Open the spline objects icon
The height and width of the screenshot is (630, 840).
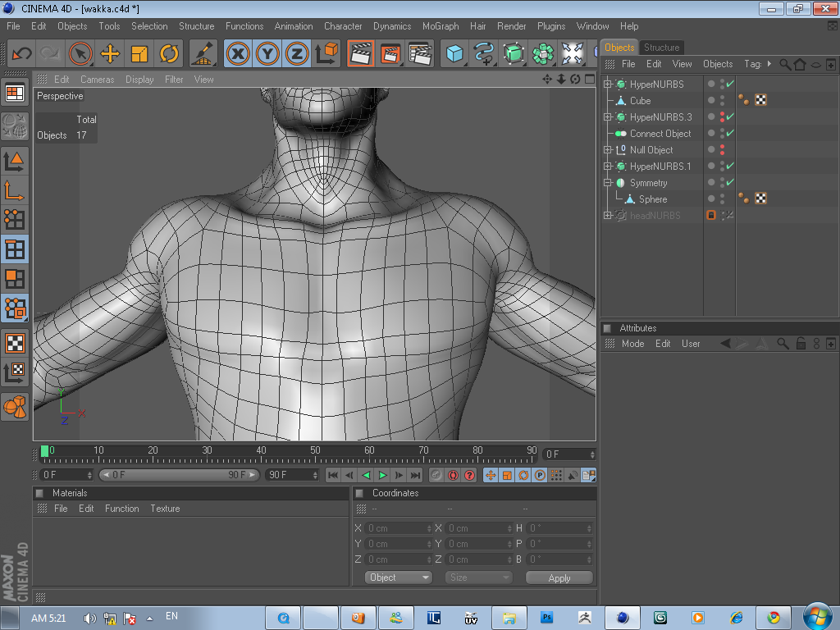tap(484, 53)
